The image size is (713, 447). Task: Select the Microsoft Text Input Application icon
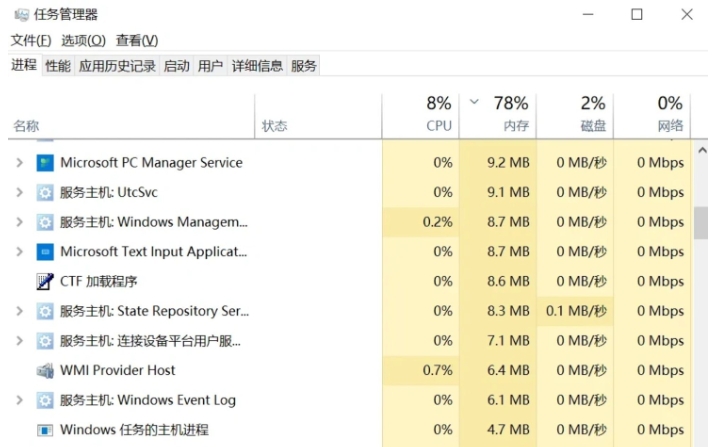click(45, 252)
